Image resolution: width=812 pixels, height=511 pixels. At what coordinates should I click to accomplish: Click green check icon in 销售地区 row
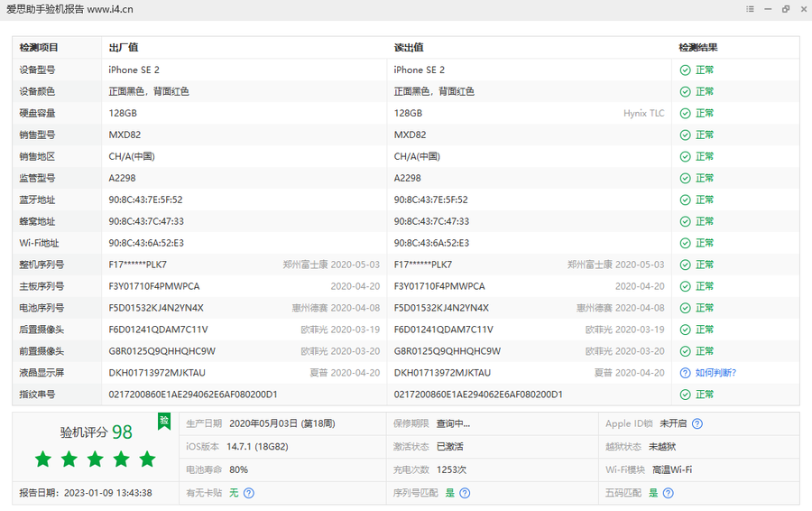pos(685,156)
